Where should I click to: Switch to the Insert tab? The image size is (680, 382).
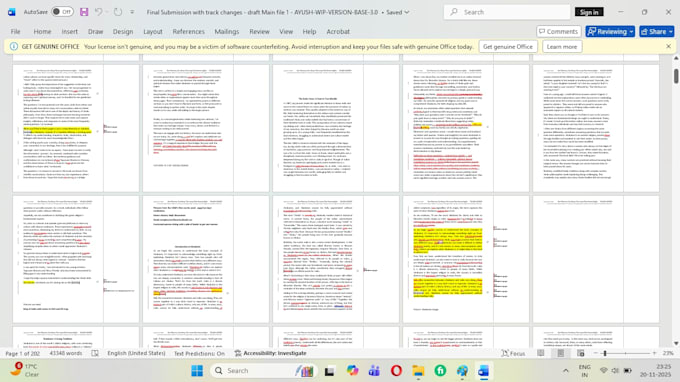click(69, 32)
